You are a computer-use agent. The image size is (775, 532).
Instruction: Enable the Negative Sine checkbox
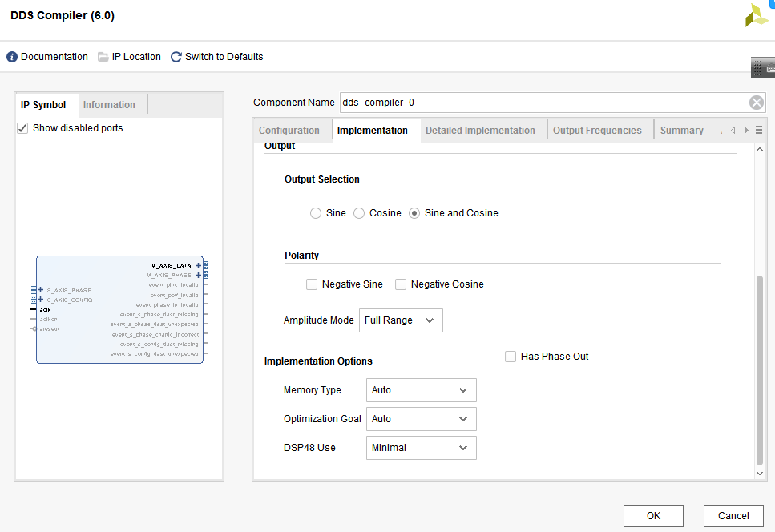[x=312, y=284]
